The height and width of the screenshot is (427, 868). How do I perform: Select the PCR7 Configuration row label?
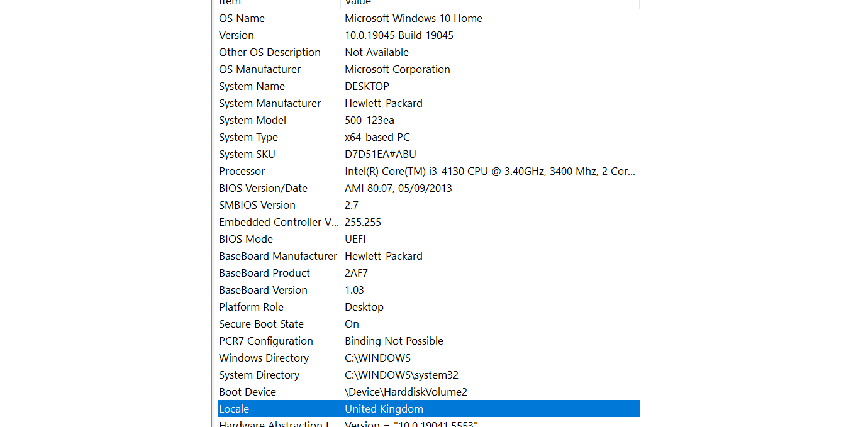pos(266,341)
